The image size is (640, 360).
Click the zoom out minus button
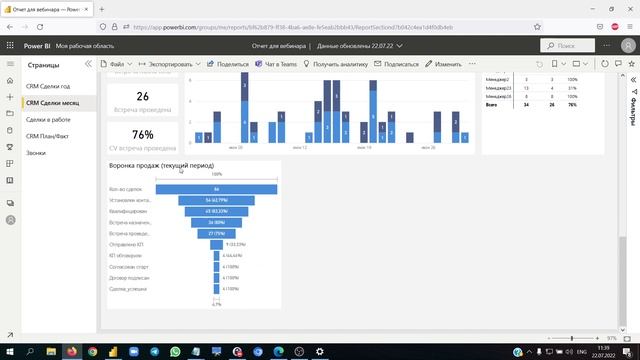[x=549, y=338]
